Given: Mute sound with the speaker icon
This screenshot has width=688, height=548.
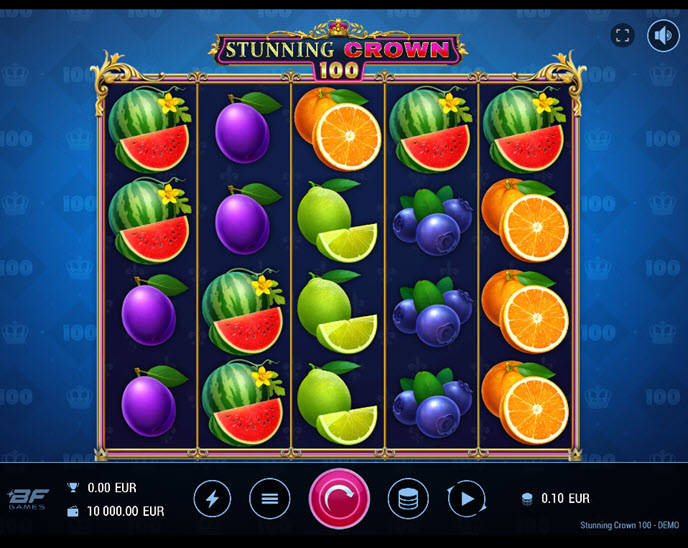Looking at the screenshot, I should click(663, 36).
